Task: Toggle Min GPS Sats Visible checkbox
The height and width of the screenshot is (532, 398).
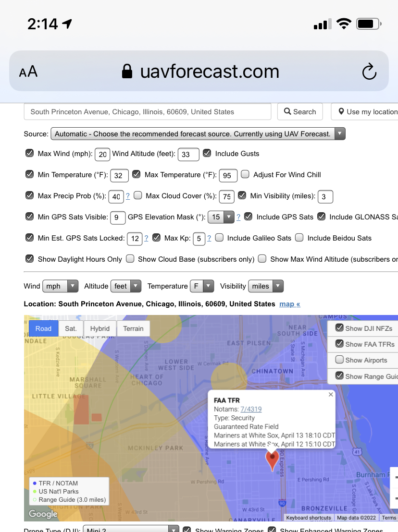Action: (x=29, y=216)
